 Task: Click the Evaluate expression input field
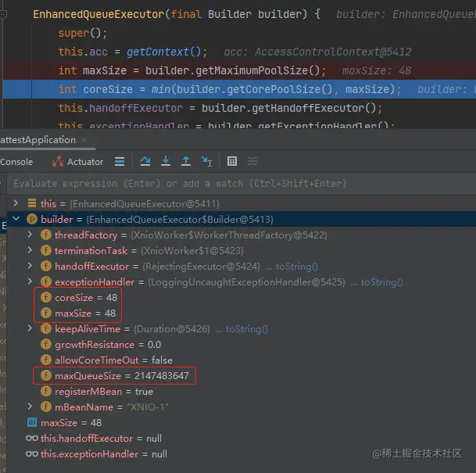pos(241,184)
